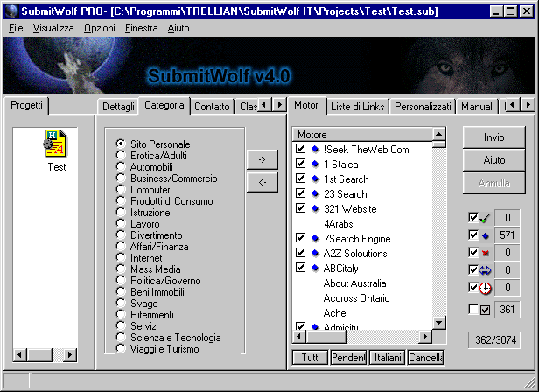Screen dimensions: 539x392
Task: Switch to the Dettagli tab
Action: (x=118, y=107)
